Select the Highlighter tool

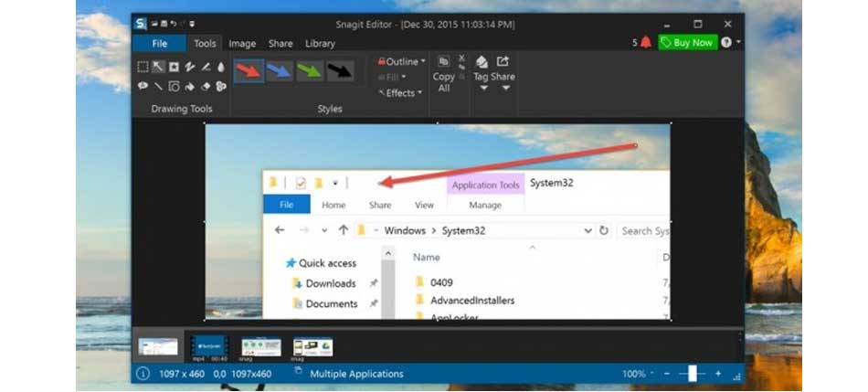tap(206, 67)
